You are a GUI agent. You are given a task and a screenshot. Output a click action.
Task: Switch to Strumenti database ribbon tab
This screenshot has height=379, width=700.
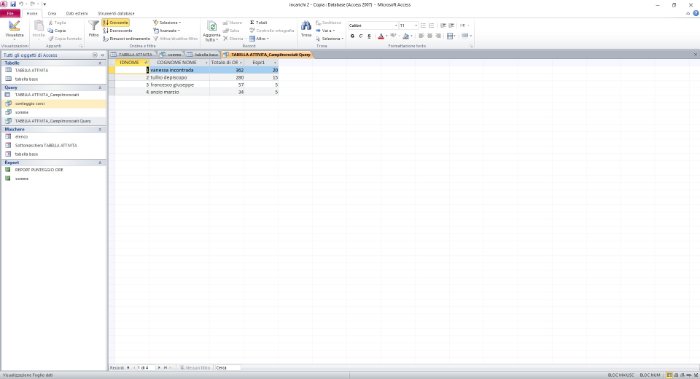[116, 13]
